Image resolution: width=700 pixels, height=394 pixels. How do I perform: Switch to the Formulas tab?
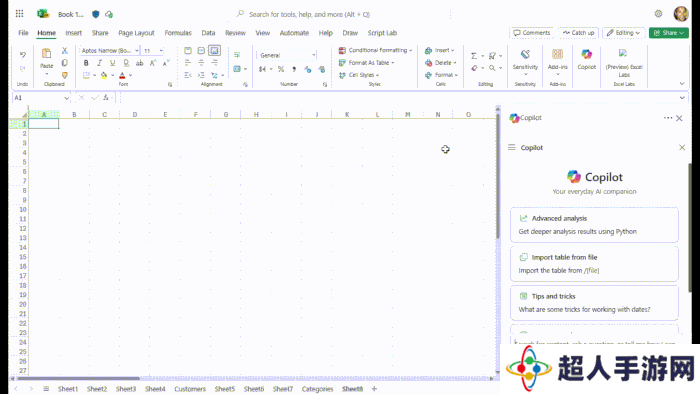coord(178,33)
